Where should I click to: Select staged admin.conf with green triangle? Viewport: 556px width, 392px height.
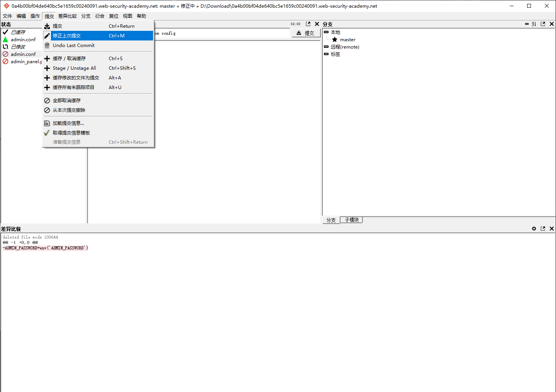click(x=23, y=39)
